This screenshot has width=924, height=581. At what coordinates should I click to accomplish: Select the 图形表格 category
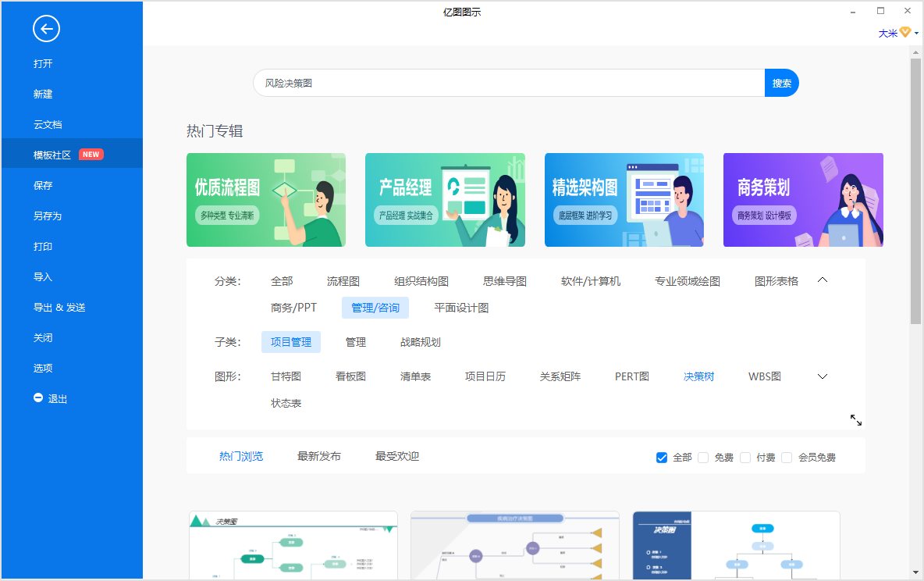click(x=777, y=281)
